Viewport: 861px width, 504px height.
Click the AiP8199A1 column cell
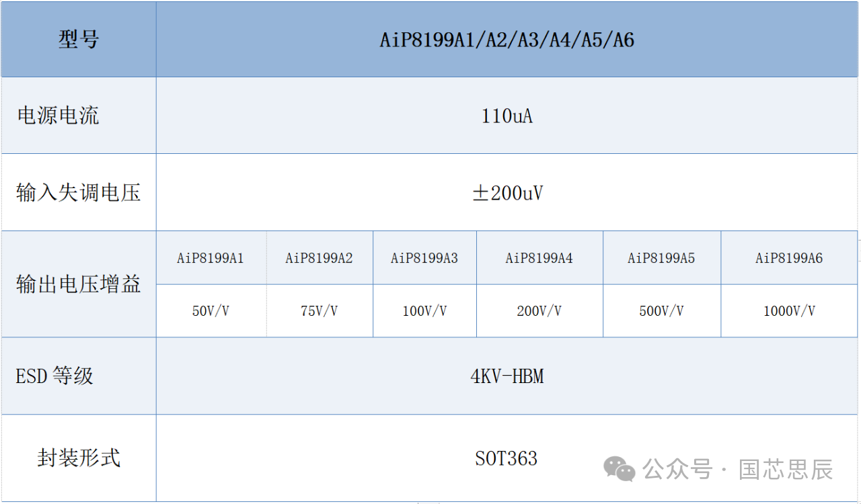coord(211,258)
